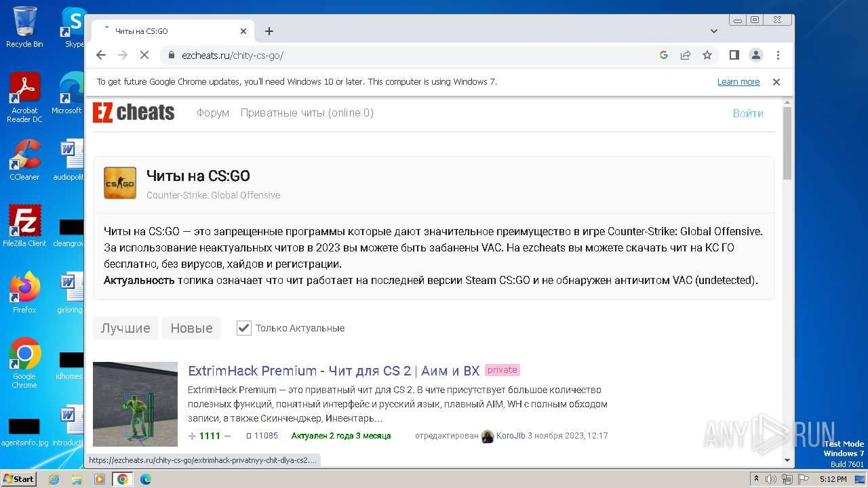Open Google Chrome desktop icon
Image resolution: width=868 pixels, height=488 pixels.
24,363
